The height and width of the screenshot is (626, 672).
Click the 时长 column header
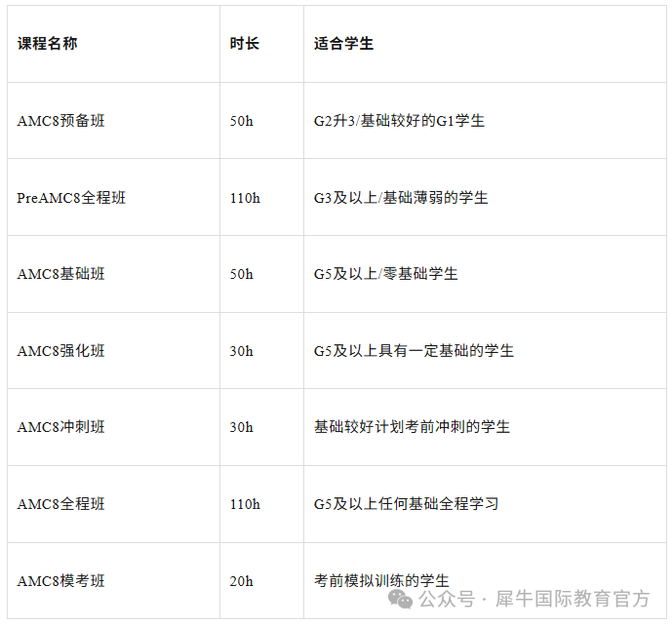coord(244,43)
